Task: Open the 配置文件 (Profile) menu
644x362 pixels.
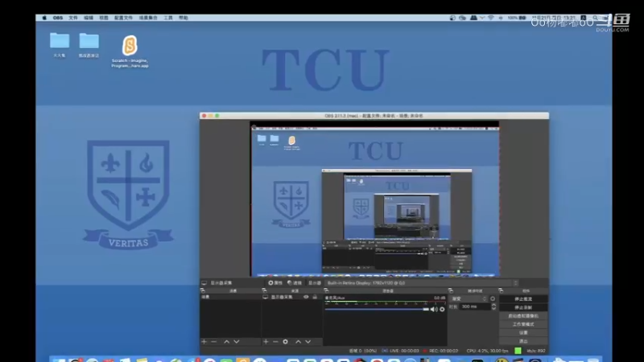Action: pos(123,18)
